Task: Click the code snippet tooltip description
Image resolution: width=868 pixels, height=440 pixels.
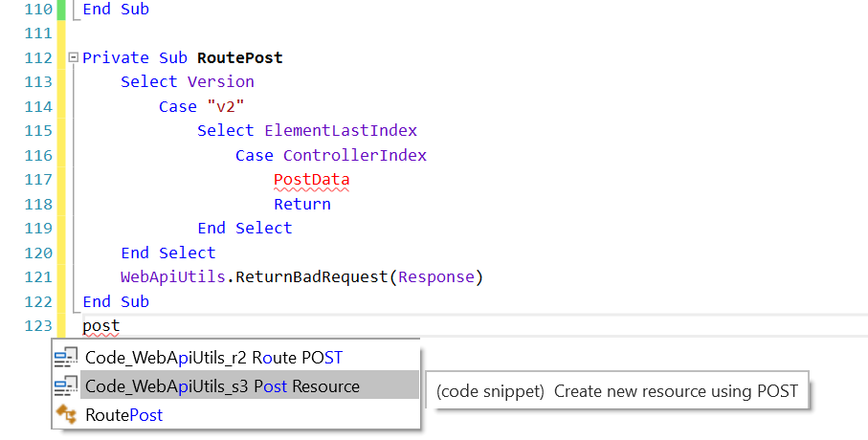Action: coord(616,390)
